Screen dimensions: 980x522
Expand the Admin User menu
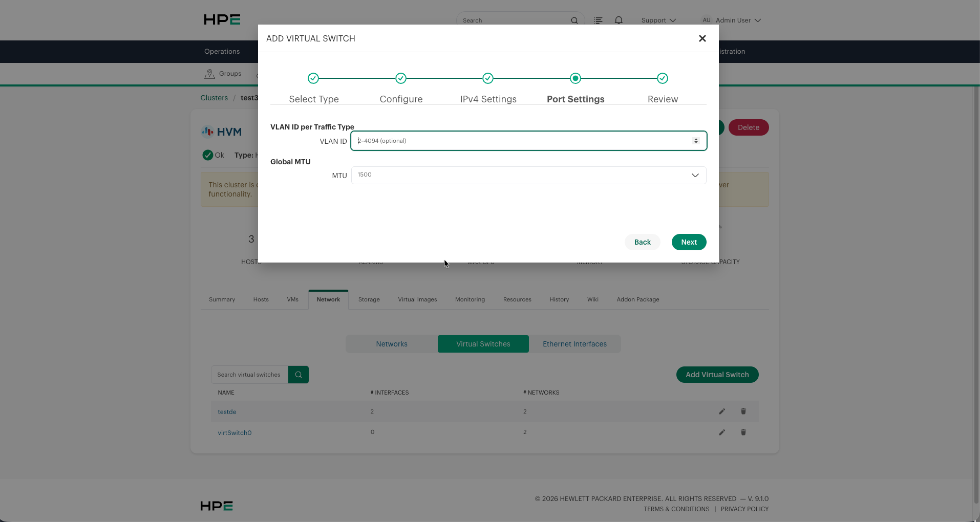[x=738, y=20]
